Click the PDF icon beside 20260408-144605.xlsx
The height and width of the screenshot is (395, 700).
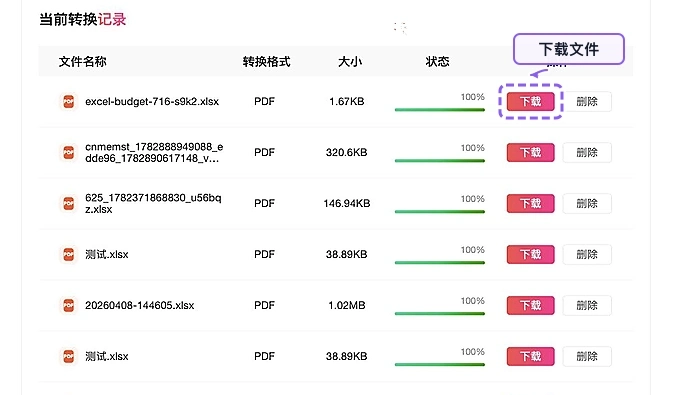click(x=68, y=305)
